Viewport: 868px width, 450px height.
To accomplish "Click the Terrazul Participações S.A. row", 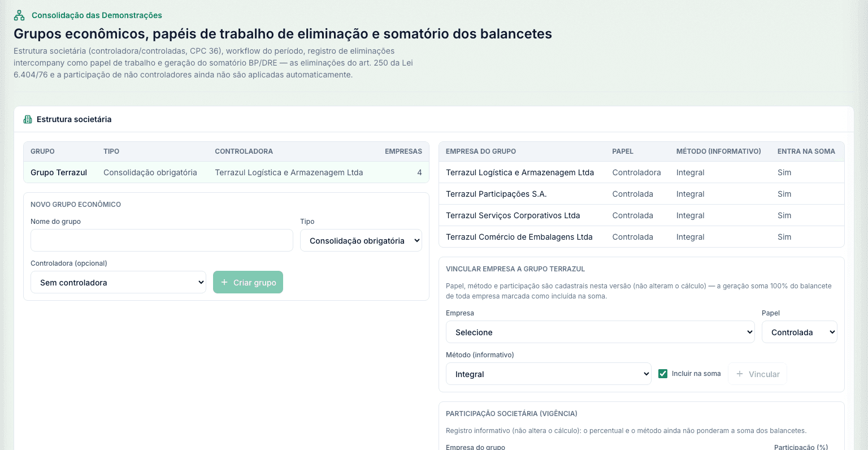I will [x=641, y=194].
